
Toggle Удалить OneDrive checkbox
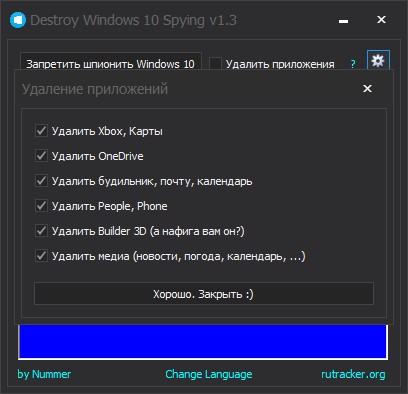(x=41, y=156)
